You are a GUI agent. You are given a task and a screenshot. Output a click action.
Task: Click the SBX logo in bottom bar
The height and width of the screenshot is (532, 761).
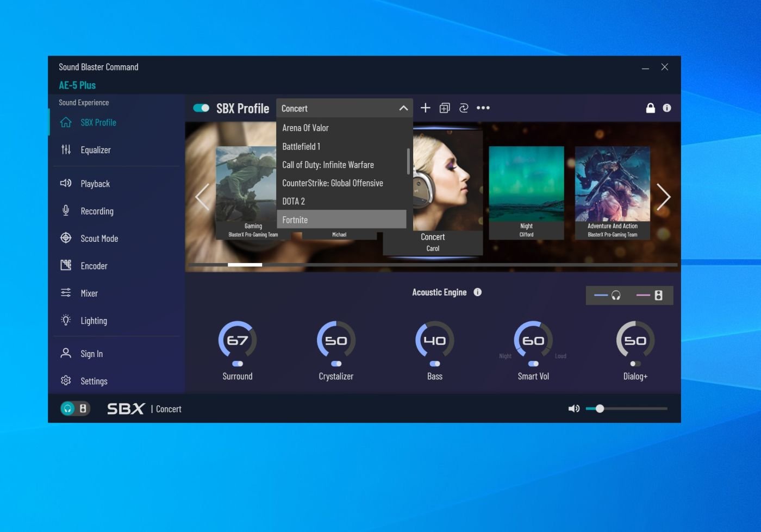click(126, 409)
